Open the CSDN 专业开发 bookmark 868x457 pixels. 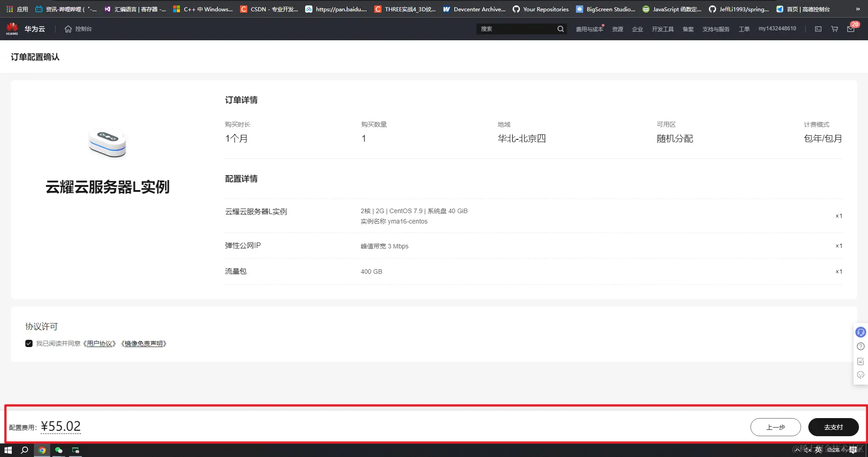click(x=269, y=9)
